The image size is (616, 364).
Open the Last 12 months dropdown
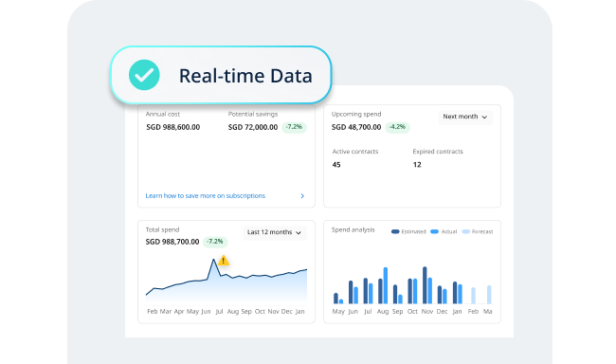click(x=275, y=232)
